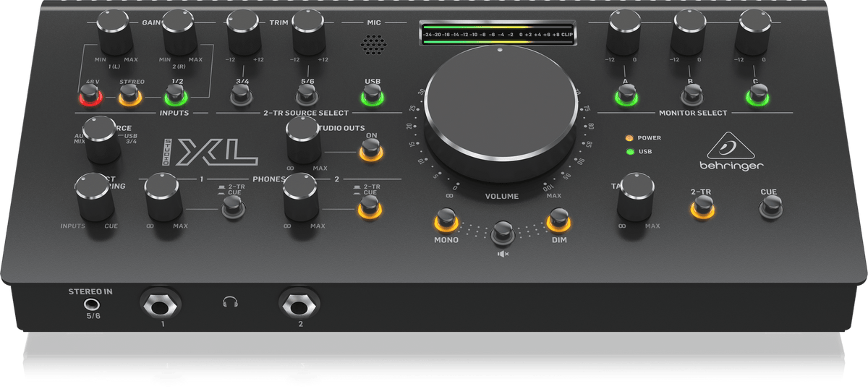Toggle the 48V phantom power button
This screenshot has height=389, width=868.
[90, 94]
